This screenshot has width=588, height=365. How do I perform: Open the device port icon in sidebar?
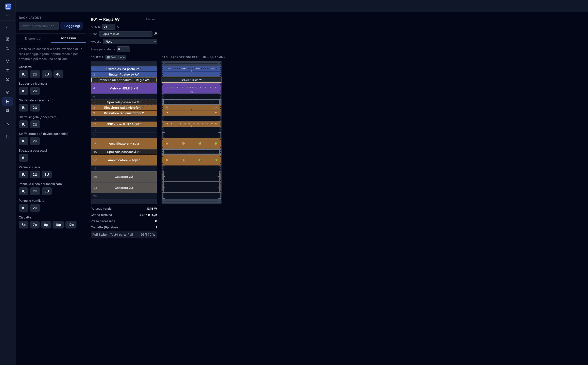8,70
